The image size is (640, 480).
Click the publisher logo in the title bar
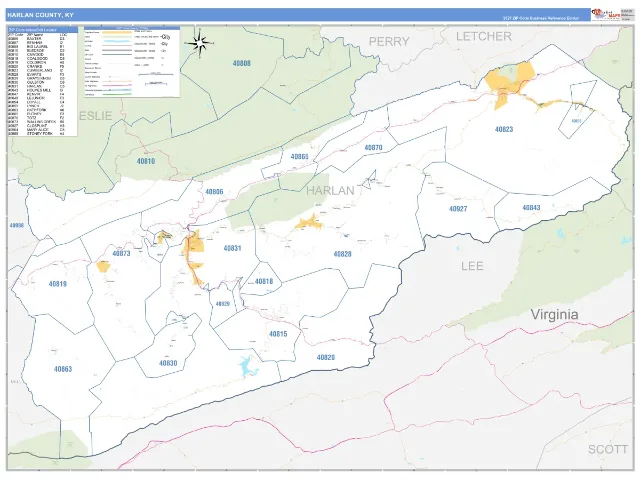[606, 14]
